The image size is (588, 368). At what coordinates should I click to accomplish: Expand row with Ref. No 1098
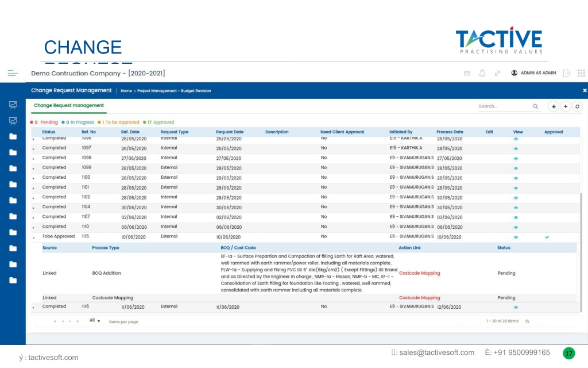[x=33, y=159]
